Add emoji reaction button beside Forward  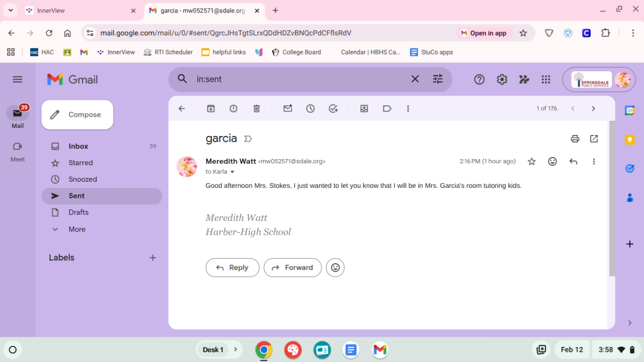(x=335, y=268)
